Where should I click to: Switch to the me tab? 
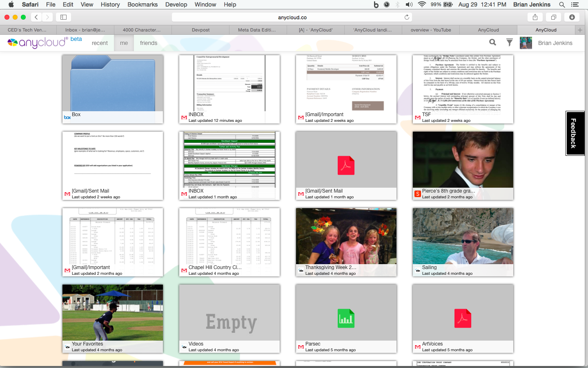click(x=124, y=43)
